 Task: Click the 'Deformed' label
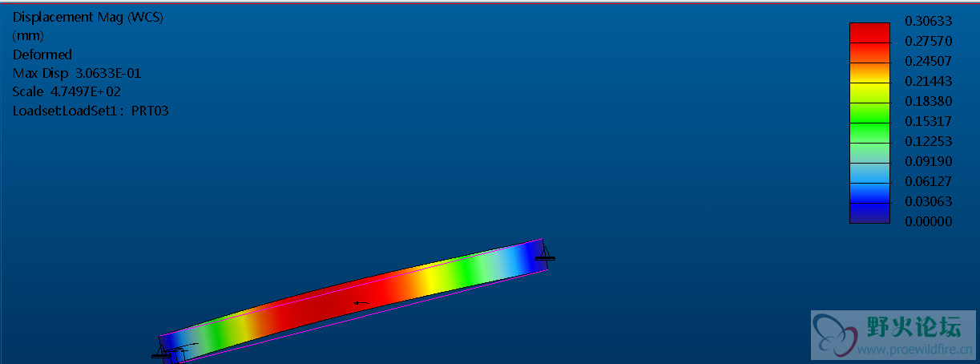point(42,55)
